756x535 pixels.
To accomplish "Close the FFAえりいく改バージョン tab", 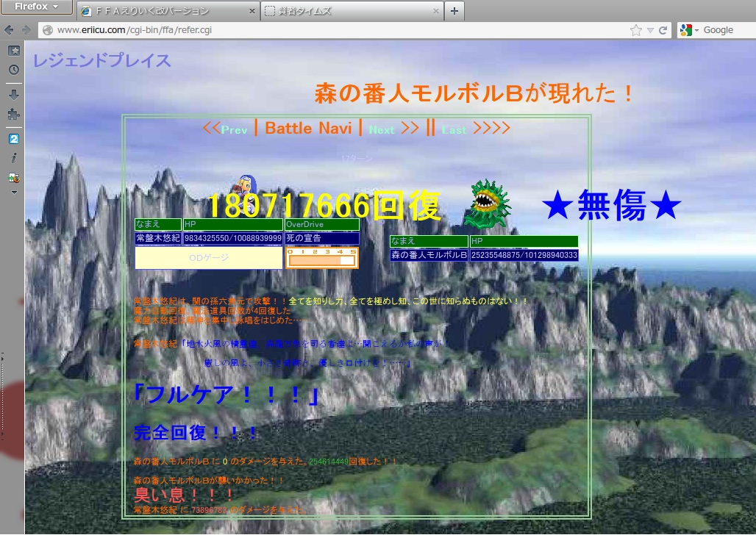I will point(252,10).
